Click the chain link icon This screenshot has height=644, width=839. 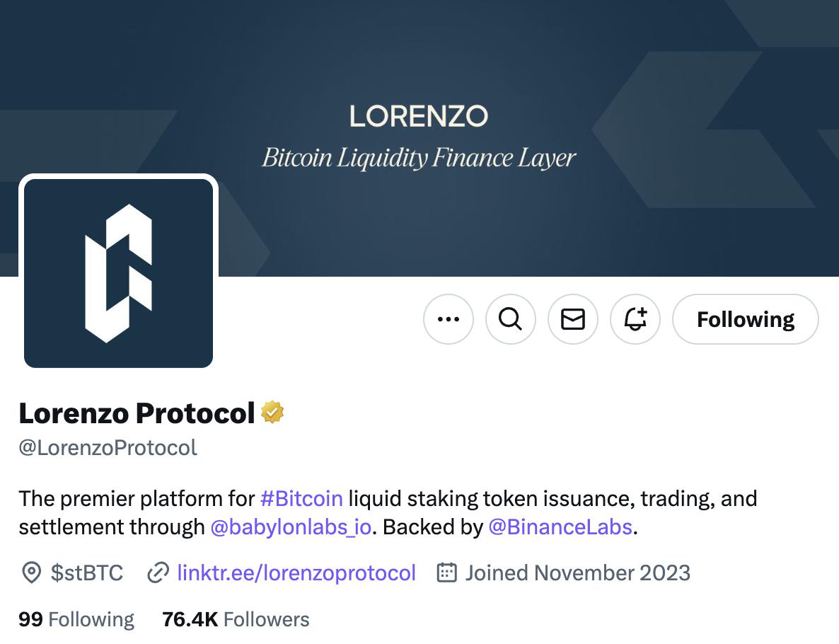click(x=158, y=573)
